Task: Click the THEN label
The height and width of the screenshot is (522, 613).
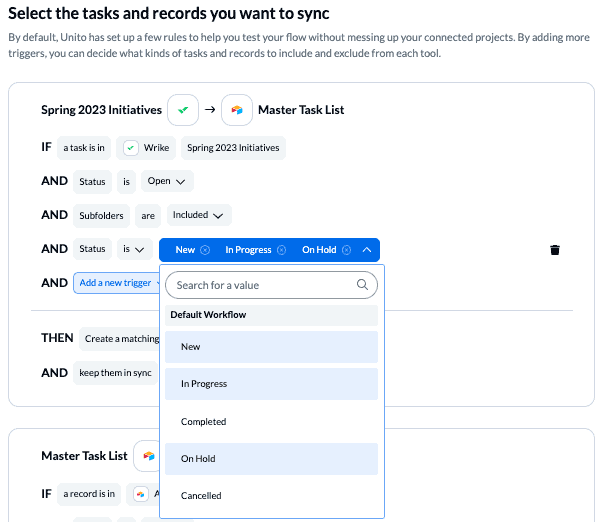Action: (57, 338)
